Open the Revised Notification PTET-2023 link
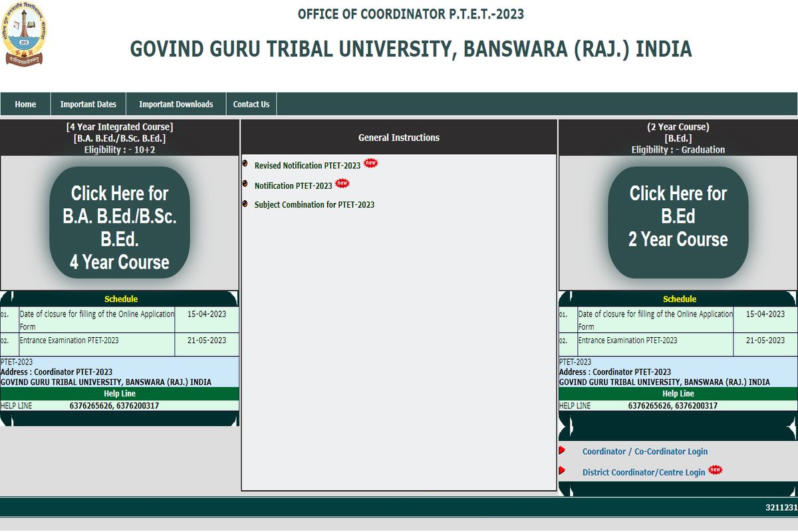 (x=307, y=166)
